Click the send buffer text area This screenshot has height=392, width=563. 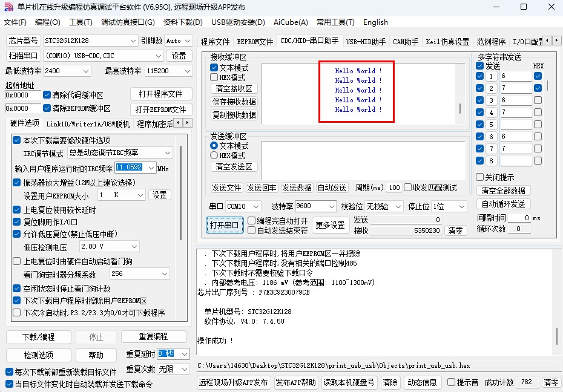363,160
